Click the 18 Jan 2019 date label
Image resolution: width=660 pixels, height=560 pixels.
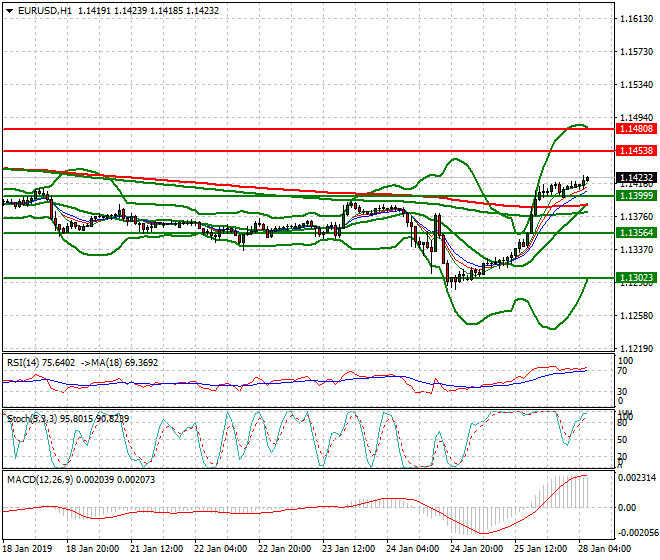click(x=27, y=549)
